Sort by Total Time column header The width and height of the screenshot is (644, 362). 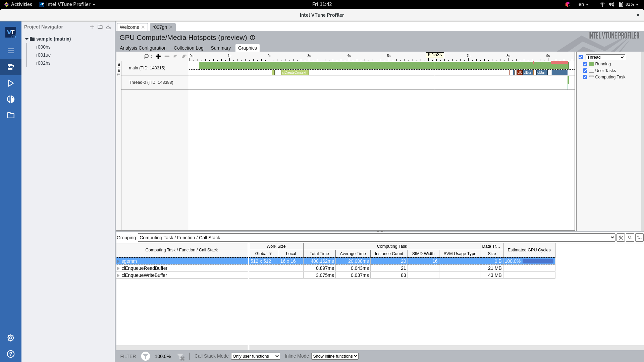click(x=319, y=254)
